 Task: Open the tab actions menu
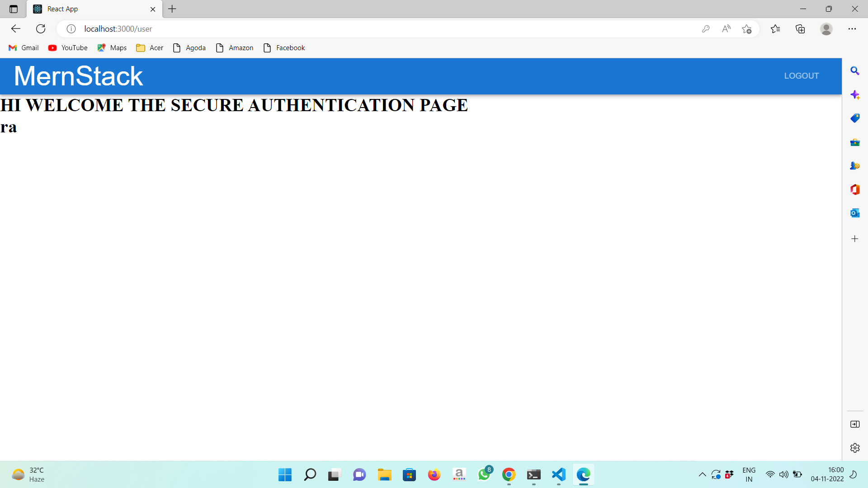(x=14, y=9)
